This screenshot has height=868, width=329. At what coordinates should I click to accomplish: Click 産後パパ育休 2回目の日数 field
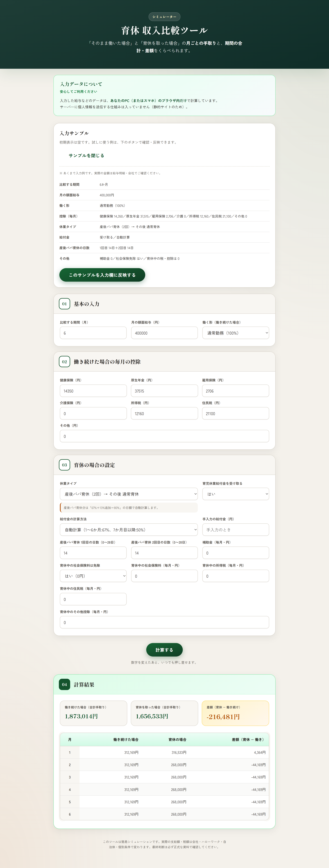tap(164, 553)
